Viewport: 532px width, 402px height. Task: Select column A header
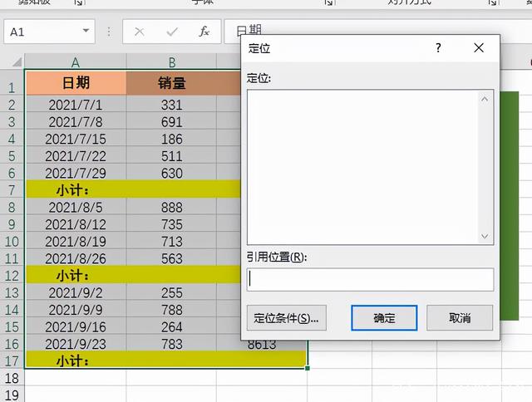pyautogui.click(x=76, y=62)
